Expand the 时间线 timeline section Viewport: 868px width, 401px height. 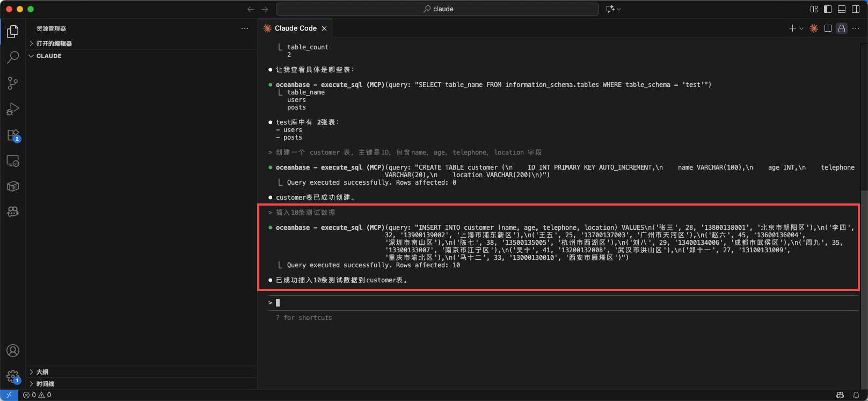(x=45, y=384)
